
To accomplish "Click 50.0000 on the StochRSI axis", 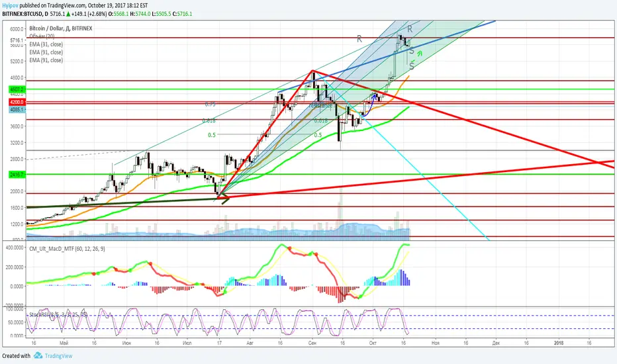I will (x=16, y=322).
